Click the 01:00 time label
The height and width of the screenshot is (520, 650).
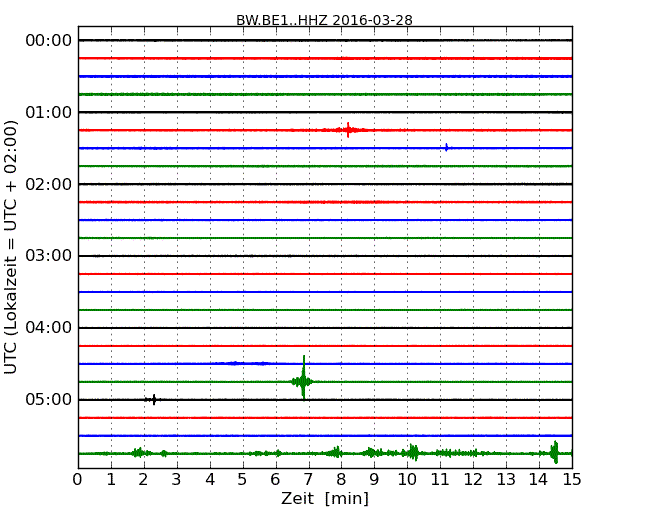(x=49, y=112)
